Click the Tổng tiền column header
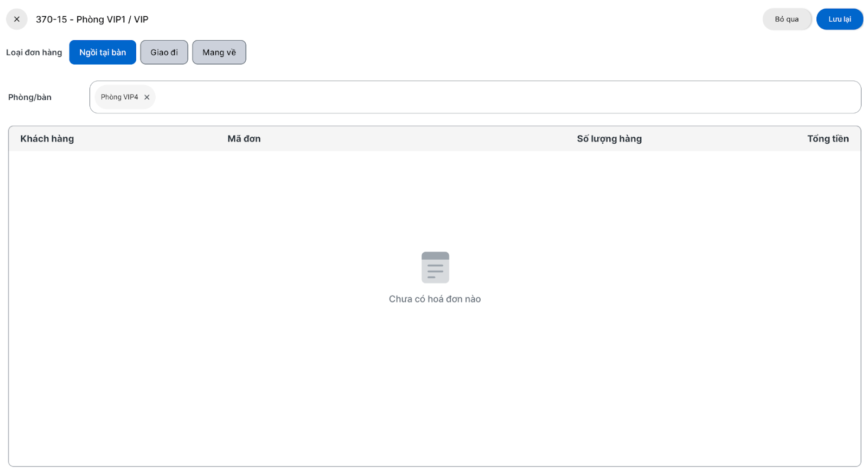Viewport: 868px width, 475px height. pyautogui.click(x=828, y=139)
